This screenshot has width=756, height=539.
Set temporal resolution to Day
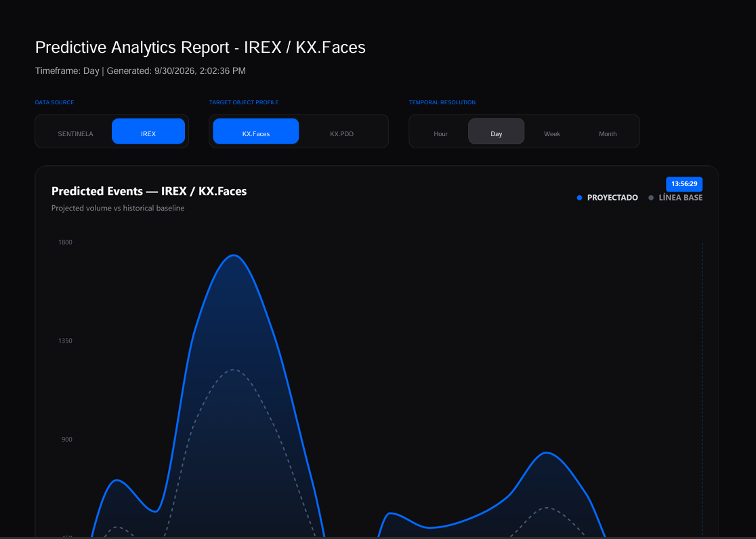click(496, 131)
